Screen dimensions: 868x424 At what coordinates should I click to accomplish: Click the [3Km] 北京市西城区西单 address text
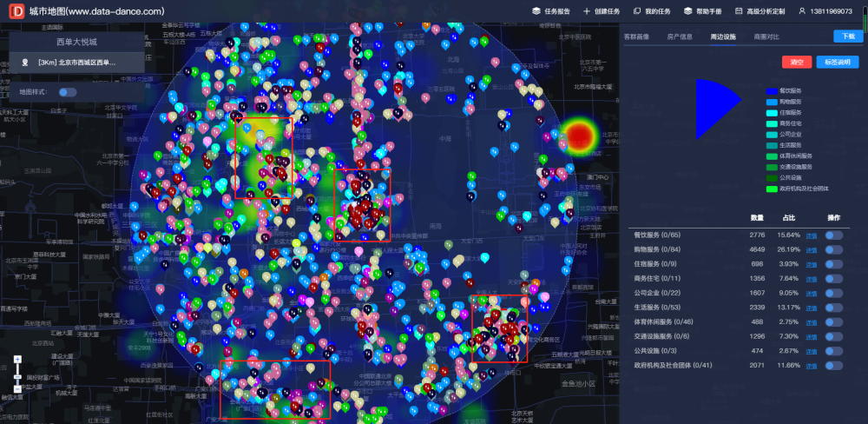[x=77, y=63]
